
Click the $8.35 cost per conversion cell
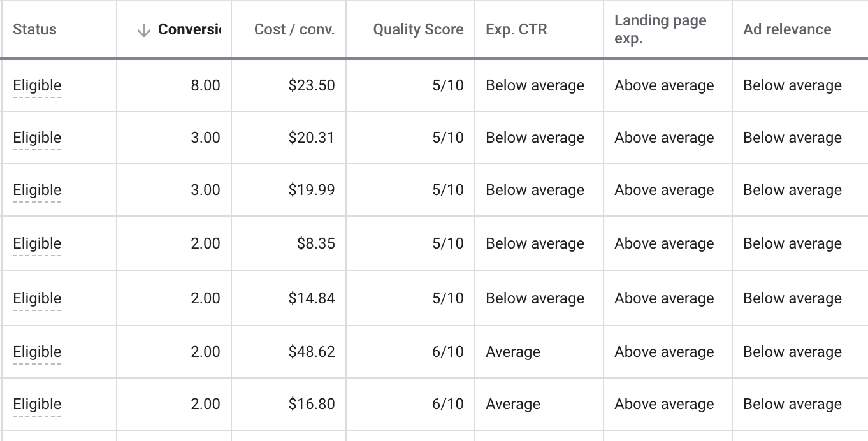(315, 243)
